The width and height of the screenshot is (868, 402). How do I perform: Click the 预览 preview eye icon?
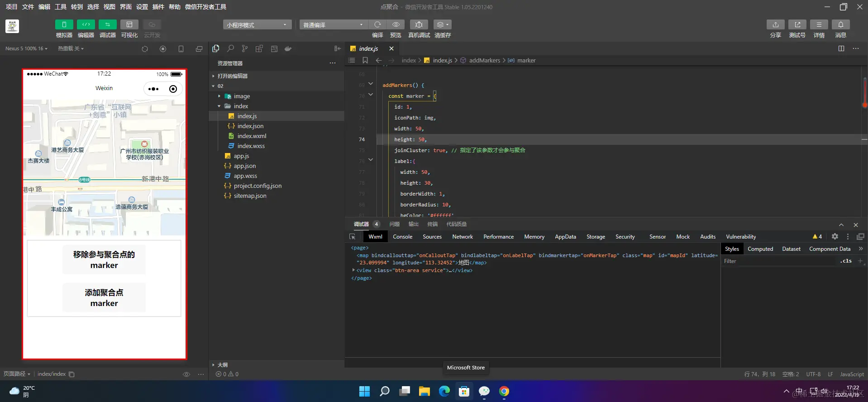tap(396, 24)
